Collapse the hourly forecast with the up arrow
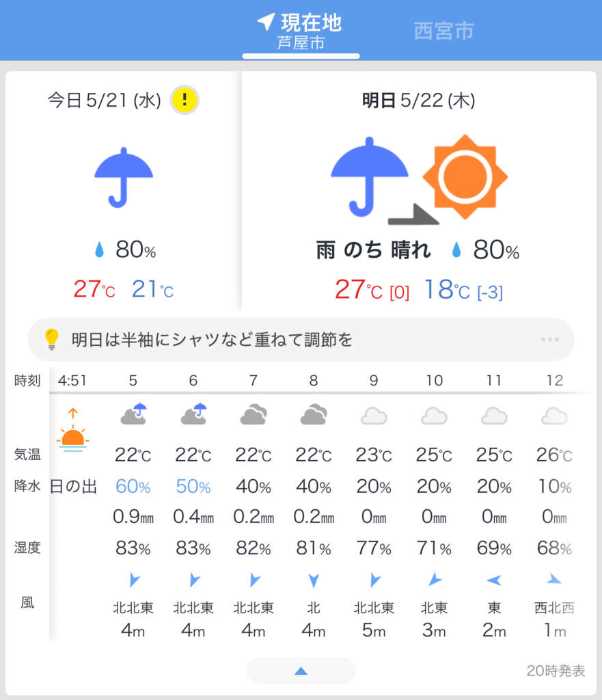The image size is (602, 700). [x=301, y=671]
